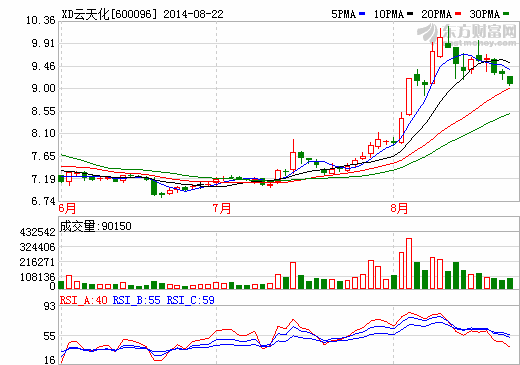Click the chart title XD云天化[600096]
520x365 pixels.
tap(109, 14)
